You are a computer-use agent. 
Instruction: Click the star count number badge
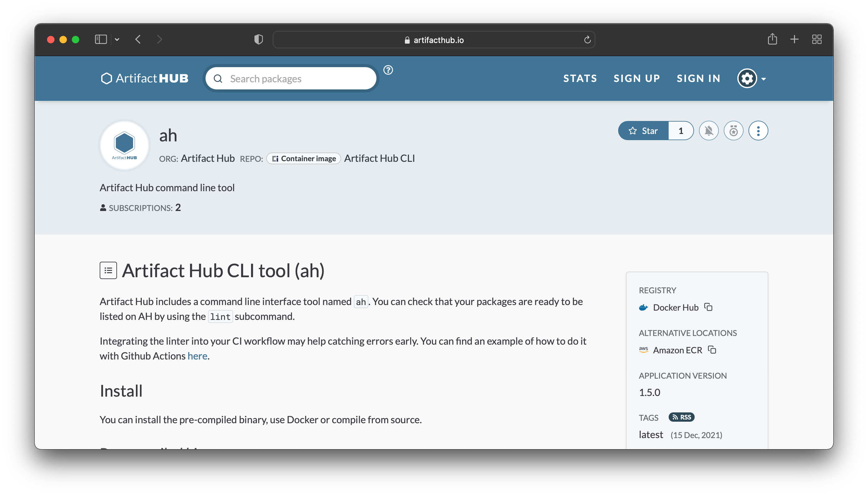pyautogui.click(x=679, y=131)
